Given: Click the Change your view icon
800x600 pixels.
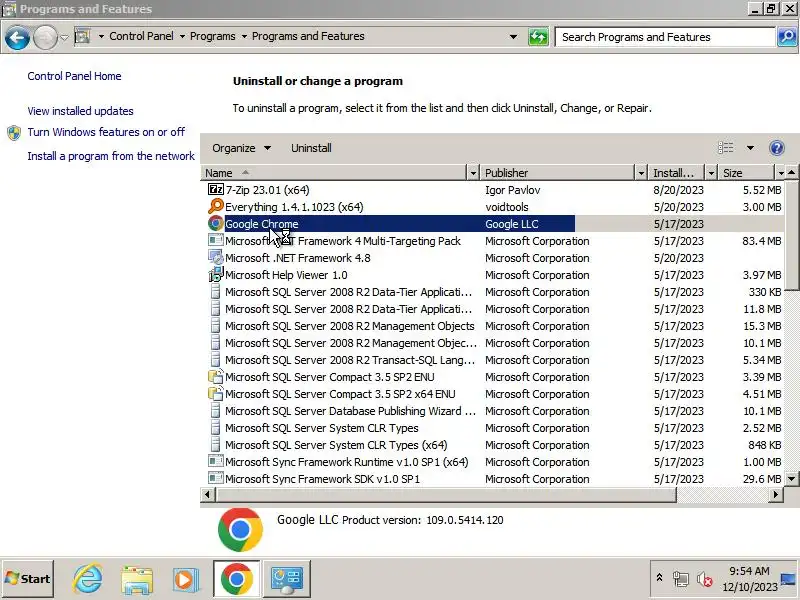Looking at the screenshot, I should click(x=726, y=148).
